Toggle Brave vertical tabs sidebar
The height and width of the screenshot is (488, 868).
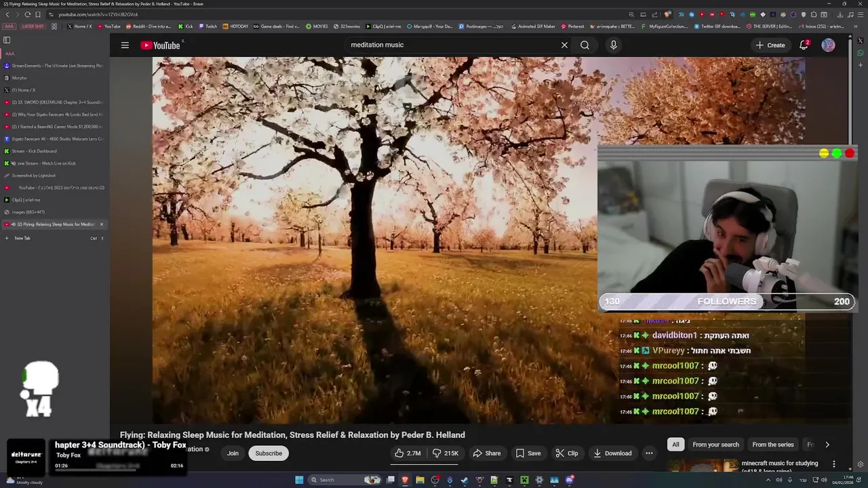click(7, 40)
